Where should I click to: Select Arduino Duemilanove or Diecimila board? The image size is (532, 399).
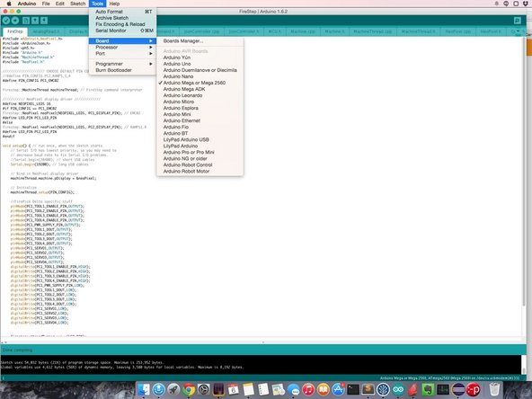click(x=199, y=70)
